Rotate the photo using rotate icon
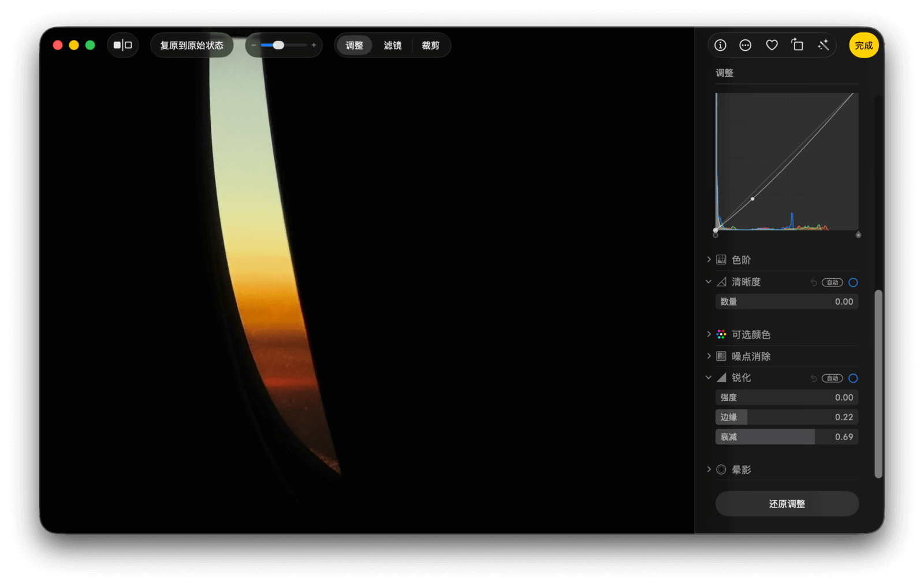 click(798, 45)
